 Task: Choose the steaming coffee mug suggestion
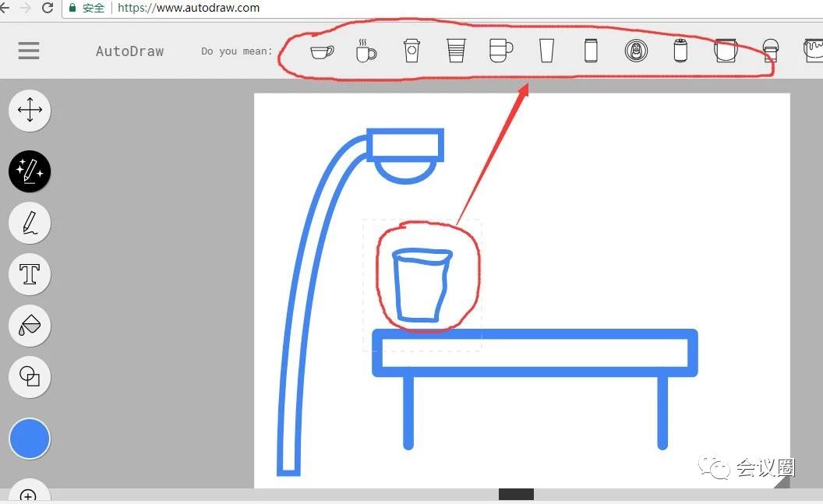(x=366, y=51)
